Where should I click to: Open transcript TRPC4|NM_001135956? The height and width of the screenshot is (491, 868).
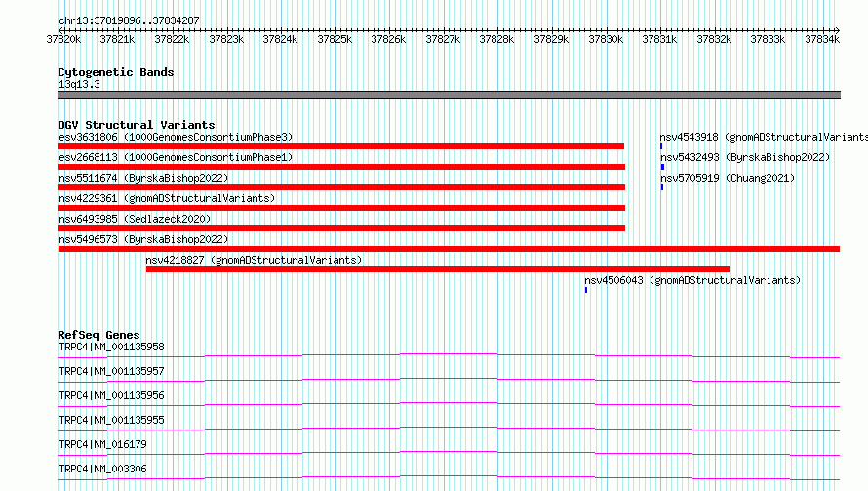tap(111, 395)
